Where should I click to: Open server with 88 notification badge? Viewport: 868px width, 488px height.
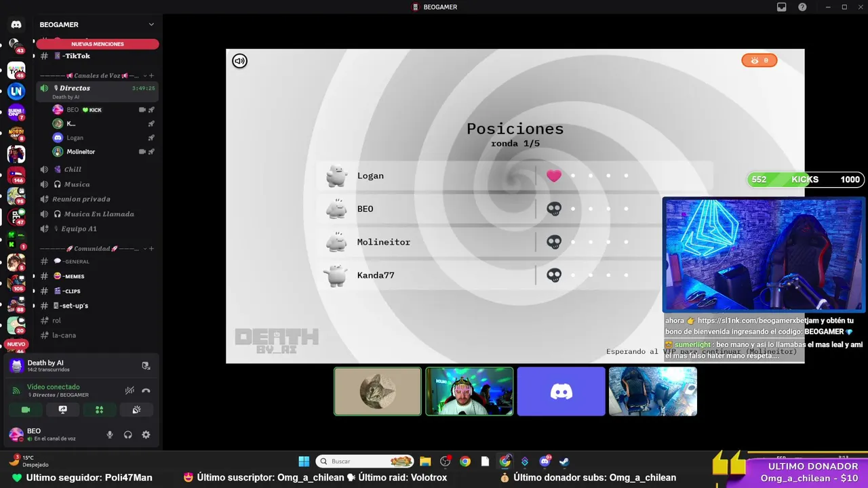tap(16, 304)
